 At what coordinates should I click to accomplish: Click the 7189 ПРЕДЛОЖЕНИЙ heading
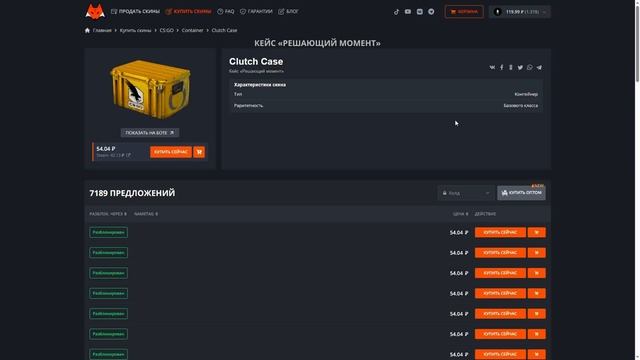(x=132, y=193)
